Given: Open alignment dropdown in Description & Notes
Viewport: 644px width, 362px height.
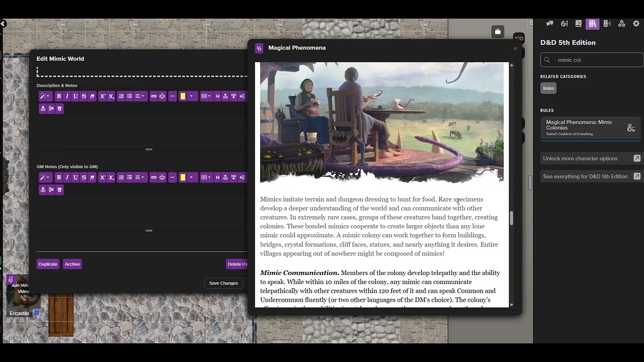Looking at the screenshot, I should pyautogui.click(x=140, y=96).
